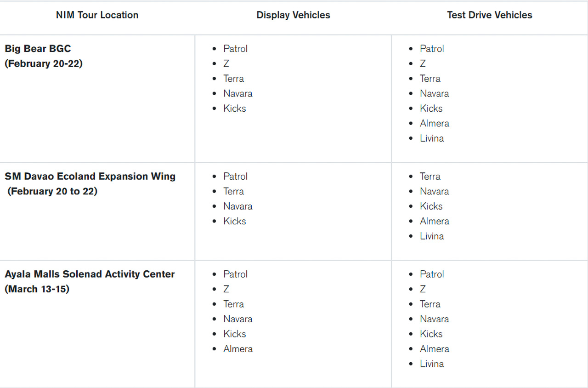Click the Test Drive Vehicles column header
The height and width of the screenshot is (388, 588).
tap(489, 15)
